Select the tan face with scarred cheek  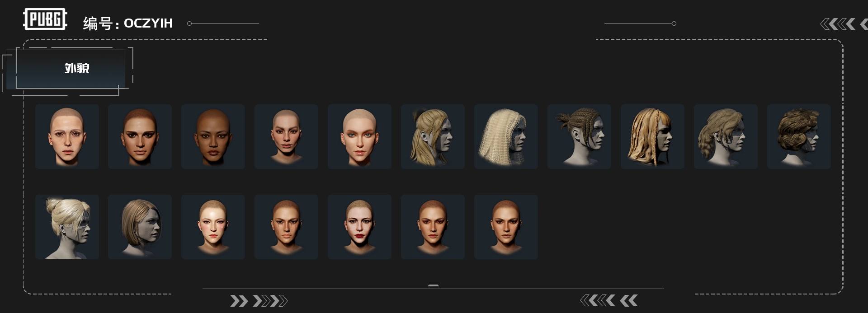287,227
